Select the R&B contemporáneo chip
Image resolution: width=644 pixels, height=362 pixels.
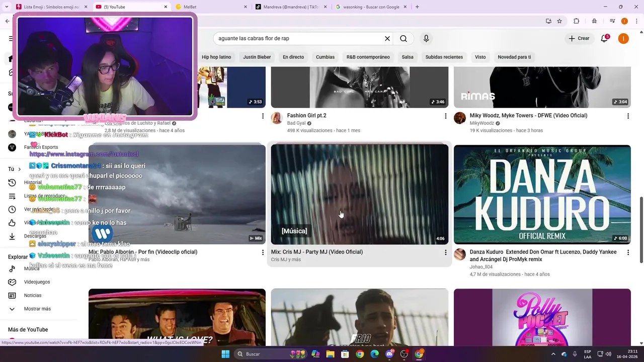click(368, 57)
